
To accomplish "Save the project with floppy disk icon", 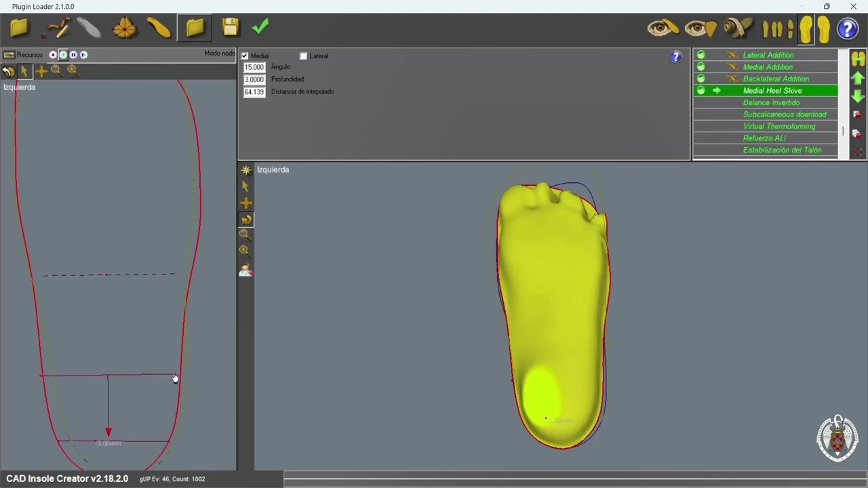I will click(231, 27).
